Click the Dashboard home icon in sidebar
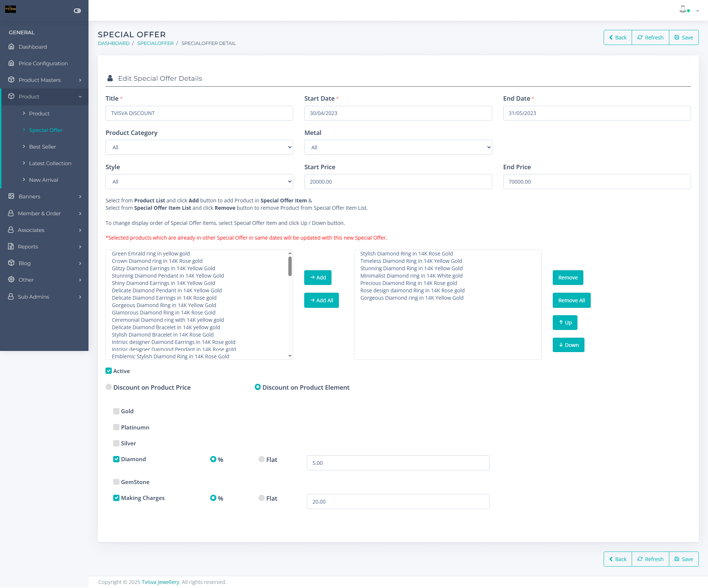 click(11, 46)
